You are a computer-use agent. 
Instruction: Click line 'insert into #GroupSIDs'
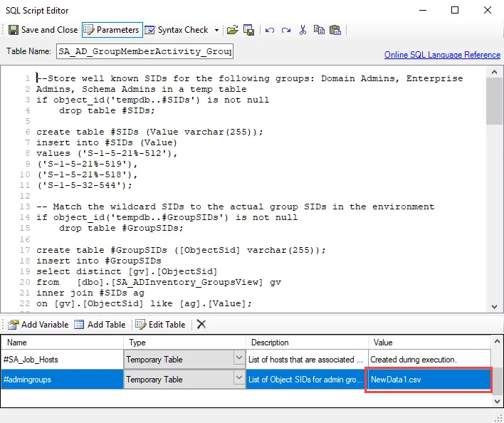(x=99, y=261)
